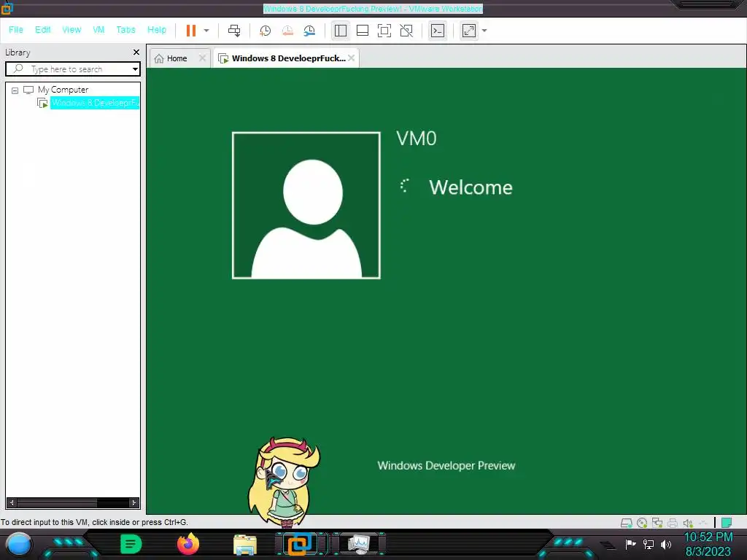This screenshot has height=560, width=747.
Task: Close the Library panel
Action: (x=136, y=52)
